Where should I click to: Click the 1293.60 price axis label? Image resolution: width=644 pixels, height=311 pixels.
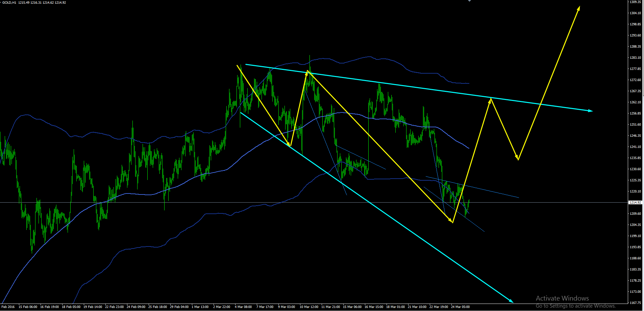point(636,35)
